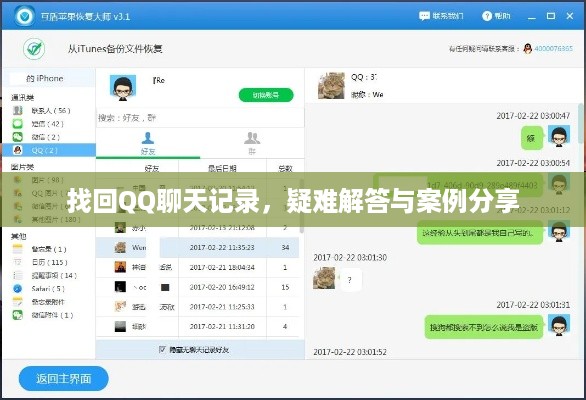Select friend row dated 2017-02-21 18:04:34
The height and width of the screenshot is (400, 586).
click(198, 267)
